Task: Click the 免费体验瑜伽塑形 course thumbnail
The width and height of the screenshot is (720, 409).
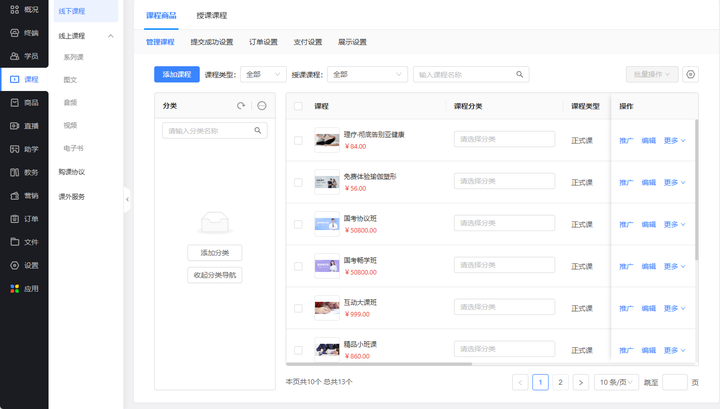Action: [x=326, y=182]
